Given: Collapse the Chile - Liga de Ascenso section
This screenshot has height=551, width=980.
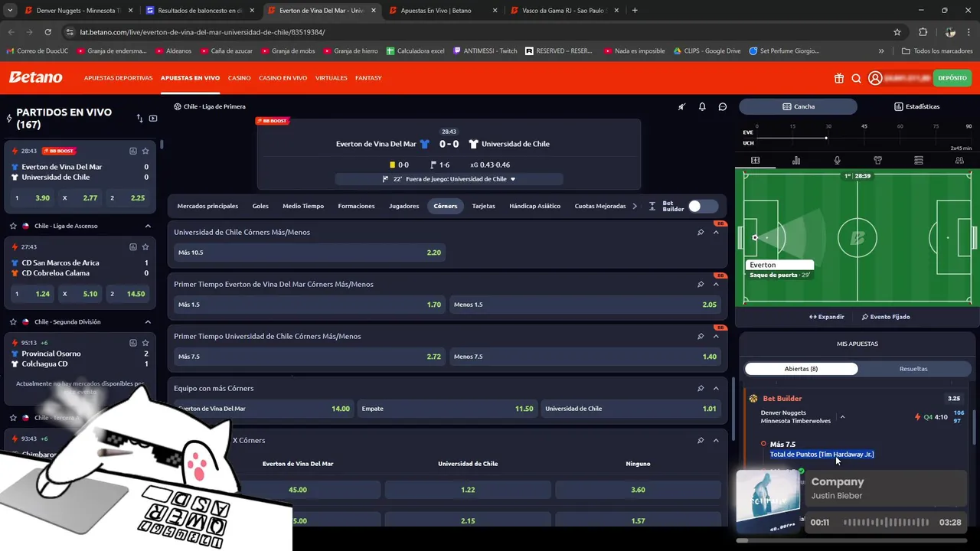Looking at the screenshot, I should [148, 226].
